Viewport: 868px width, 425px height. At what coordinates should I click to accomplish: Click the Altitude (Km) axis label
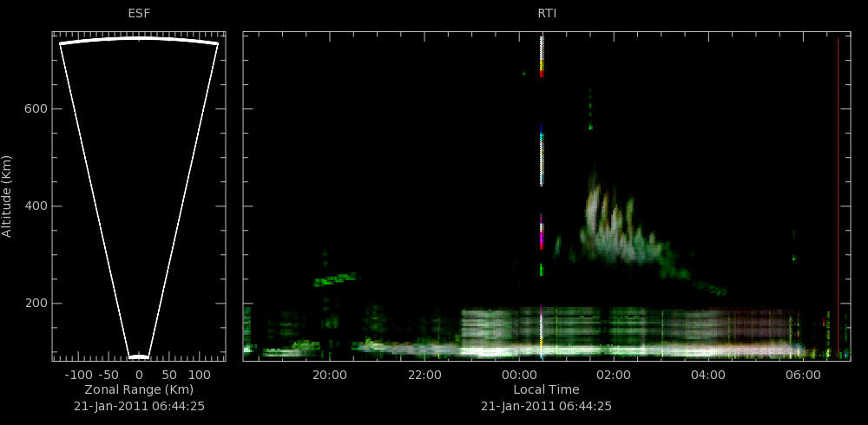tap(7, 196)
